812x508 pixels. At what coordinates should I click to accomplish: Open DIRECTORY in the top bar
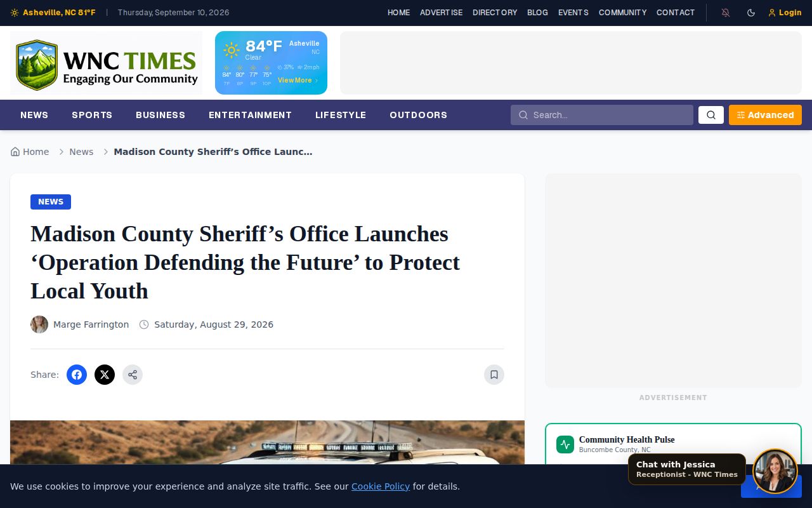(x=495, y=13)
